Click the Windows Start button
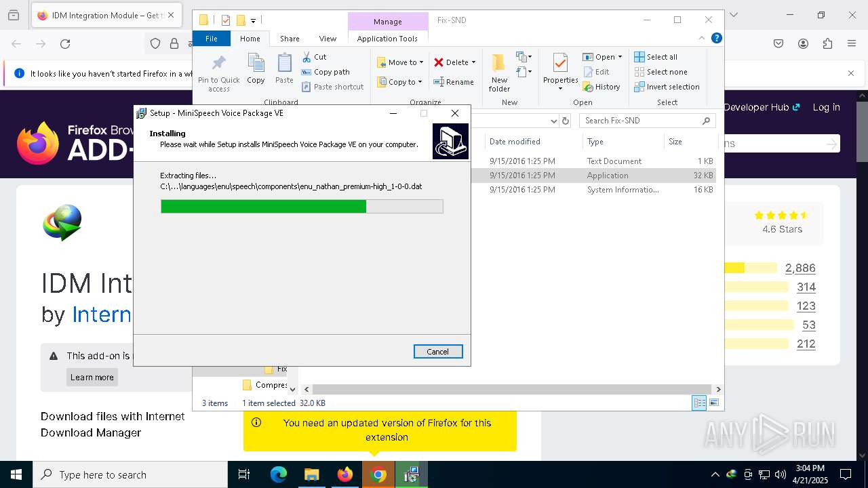 click(16, 474)
